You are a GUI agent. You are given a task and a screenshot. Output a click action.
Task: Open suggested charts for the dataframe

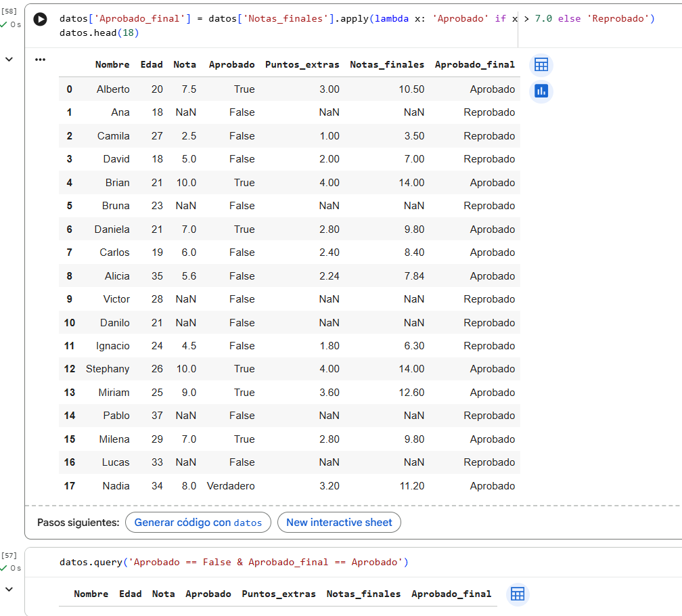coord(541,91)
